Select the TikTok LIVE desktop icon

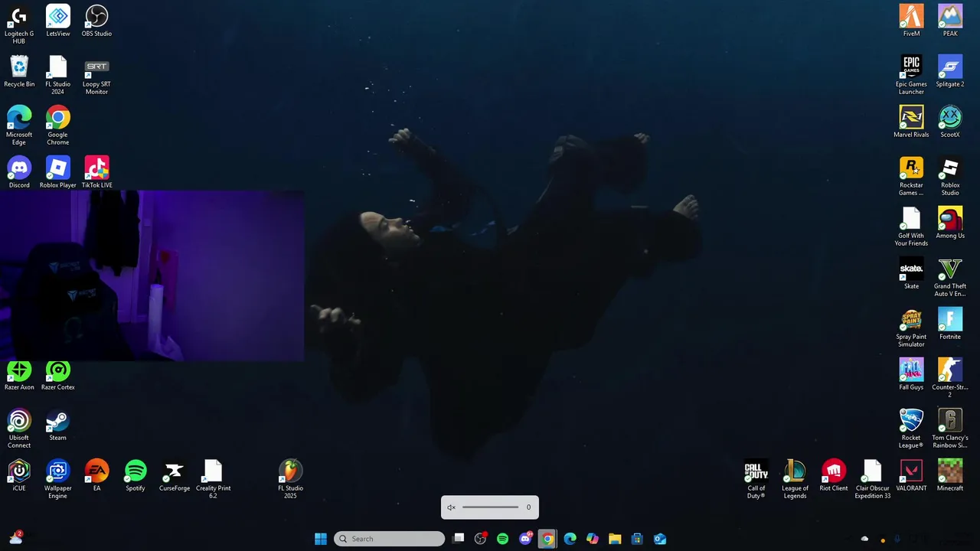96,172
